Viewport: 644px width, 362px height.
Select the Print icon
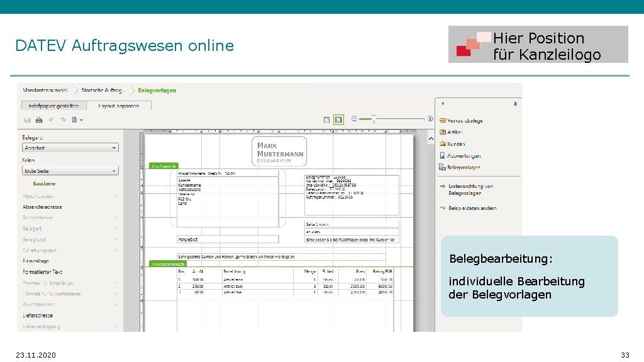[x=38, y=119]
